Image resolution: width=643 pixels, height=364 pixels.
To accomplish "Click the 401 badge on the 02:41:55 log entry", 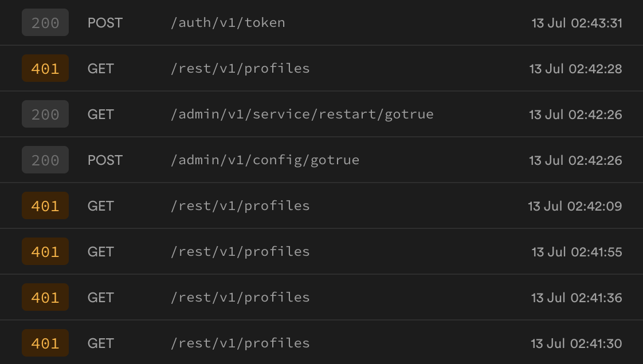I will (x=45, y=251).
